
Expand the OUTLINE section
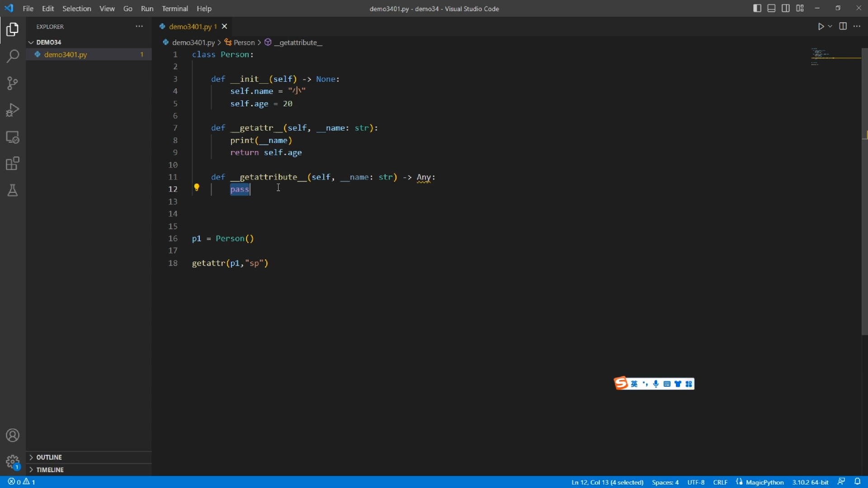coord(89,457)
